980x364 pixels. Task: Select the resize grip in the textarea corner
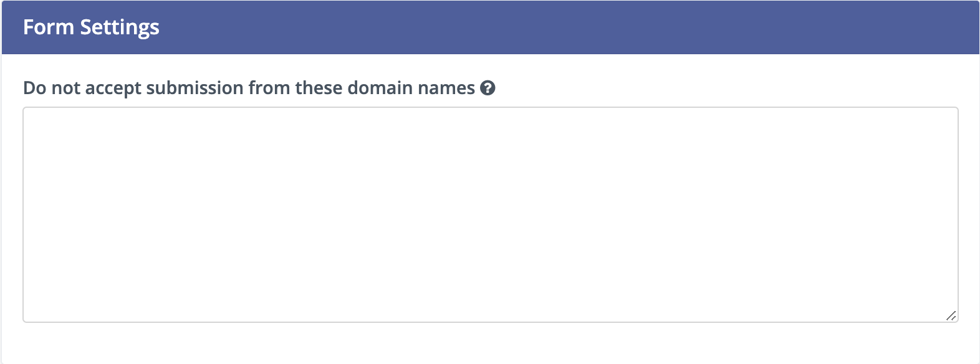pyautogui.click(x=951, y=315)
